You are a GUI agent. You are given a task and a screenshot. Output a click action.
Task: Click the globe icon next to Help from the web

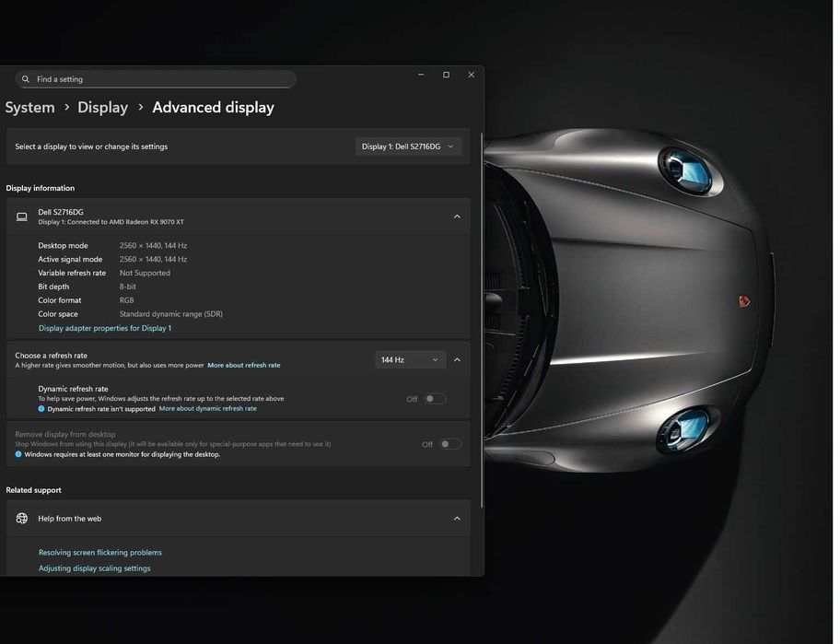(22, 518)
